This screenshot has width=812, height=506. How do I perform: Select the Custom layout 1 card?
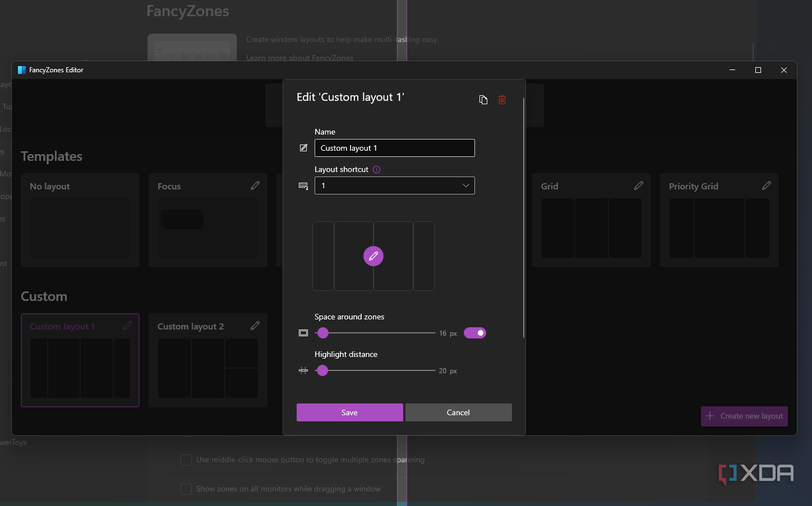(x=80, y=360)
